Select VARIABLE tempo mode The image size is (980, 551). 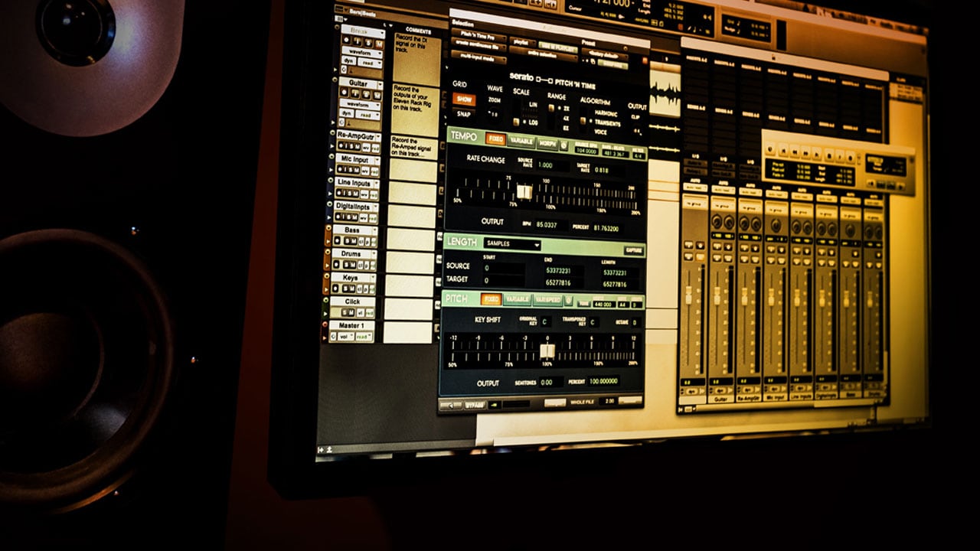[x=521, y=141]
